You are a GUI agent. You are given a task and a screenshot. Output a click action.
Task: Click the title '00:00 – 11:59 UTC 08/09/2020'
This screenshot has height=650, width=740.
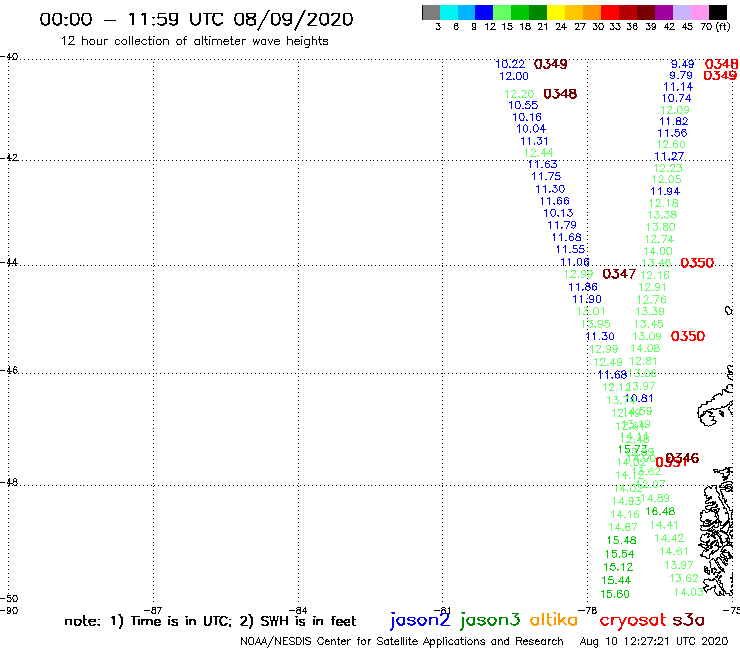(196, 19)
